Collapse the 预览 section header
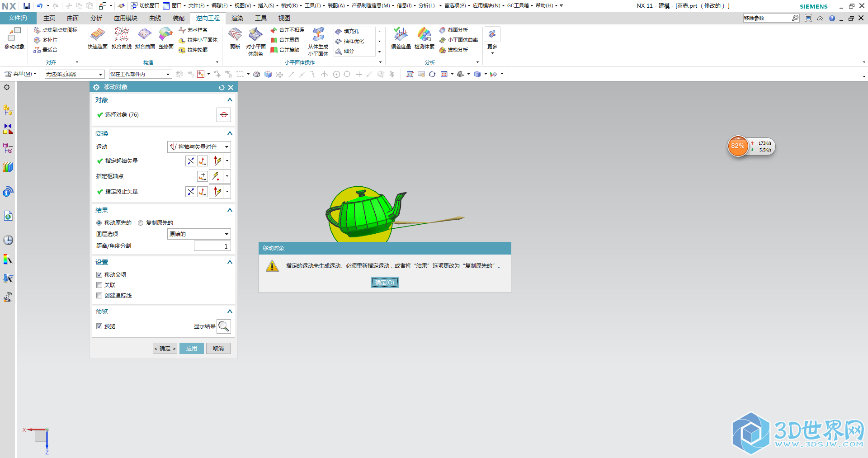This screenshot has height=458, width=868. [x=230, y=312]
